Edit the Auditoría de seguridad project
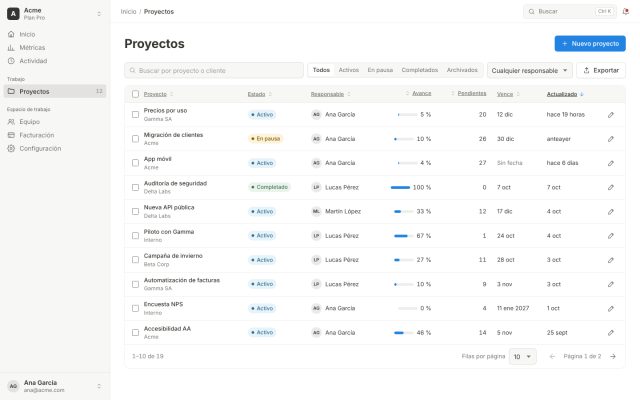 click(x=611, y=187)
